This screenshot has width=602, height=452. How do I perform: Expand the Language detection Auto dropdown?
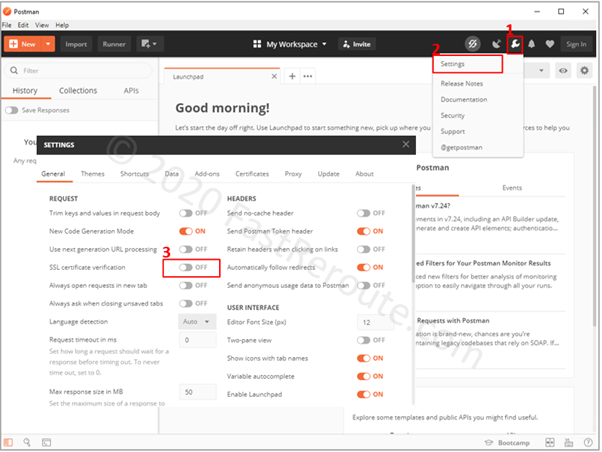tap(196, 321)
